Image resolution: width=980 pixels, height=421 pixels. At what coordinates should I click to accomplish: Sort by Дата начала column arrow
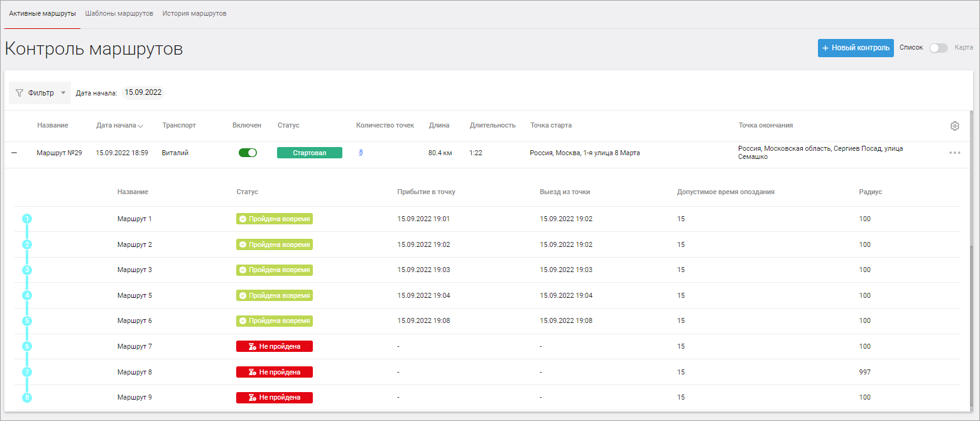tap(140, 126)
